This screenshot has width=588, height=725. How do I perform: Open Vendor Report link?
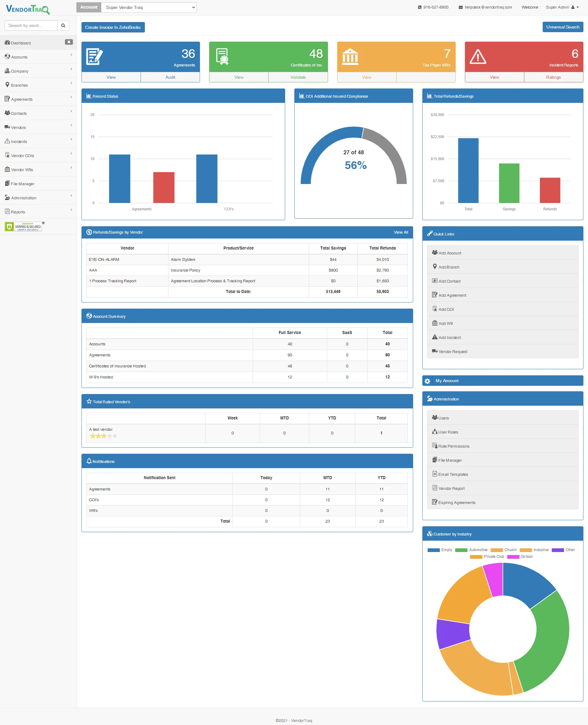502,488
